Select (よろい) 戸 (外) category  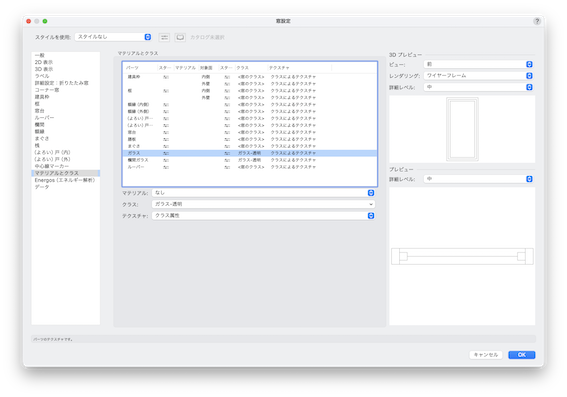click(x=65, y=159)
